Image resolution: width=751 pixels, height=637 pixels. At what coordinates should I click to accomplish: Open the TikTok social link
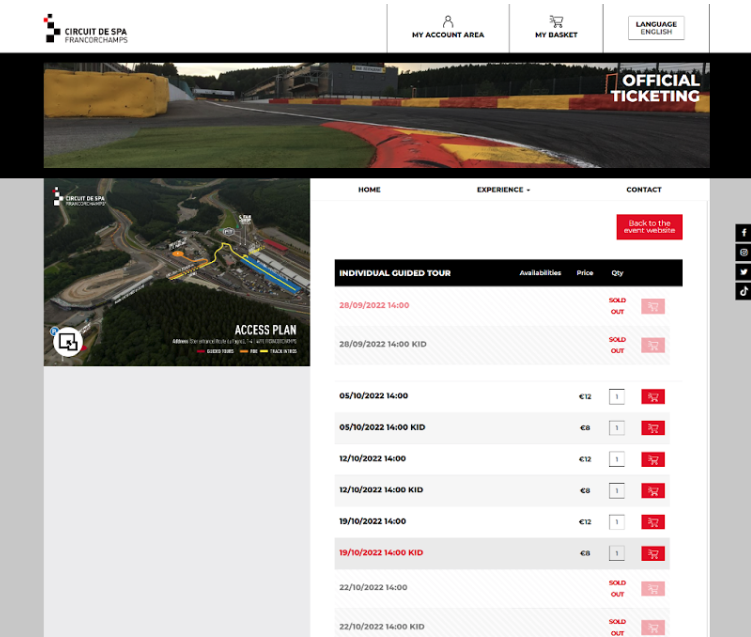click(x=743, y=291)
